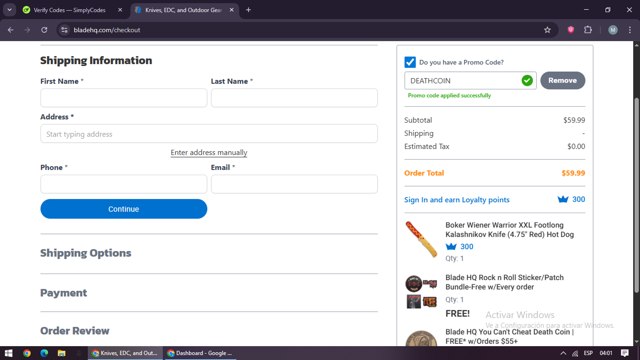Open Windows notification center icon
The image size is (640, 360).
[x=625, y=353]
